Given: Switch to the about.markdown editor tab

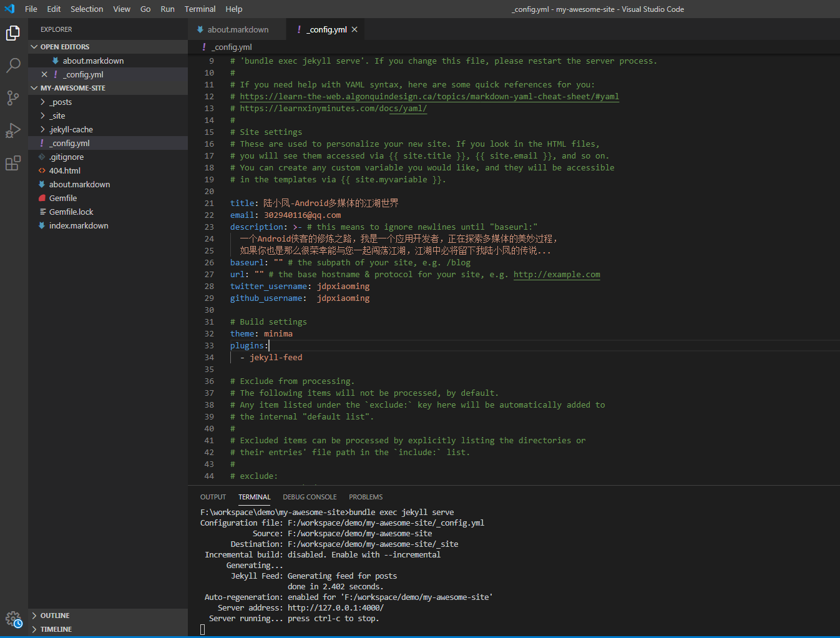Looking at the screenshot, I should (x=237, y=29).
